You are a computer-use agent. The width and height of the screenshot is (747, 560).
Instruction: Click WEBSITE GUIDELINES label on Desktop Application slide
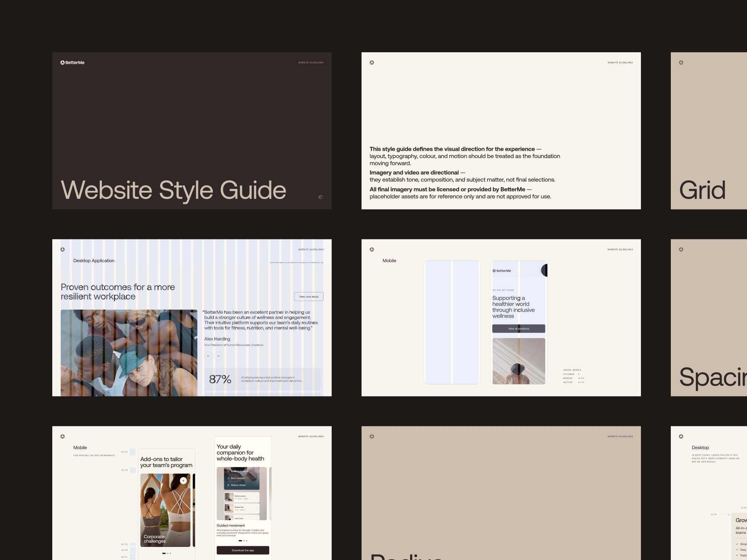tap(311, 249)
